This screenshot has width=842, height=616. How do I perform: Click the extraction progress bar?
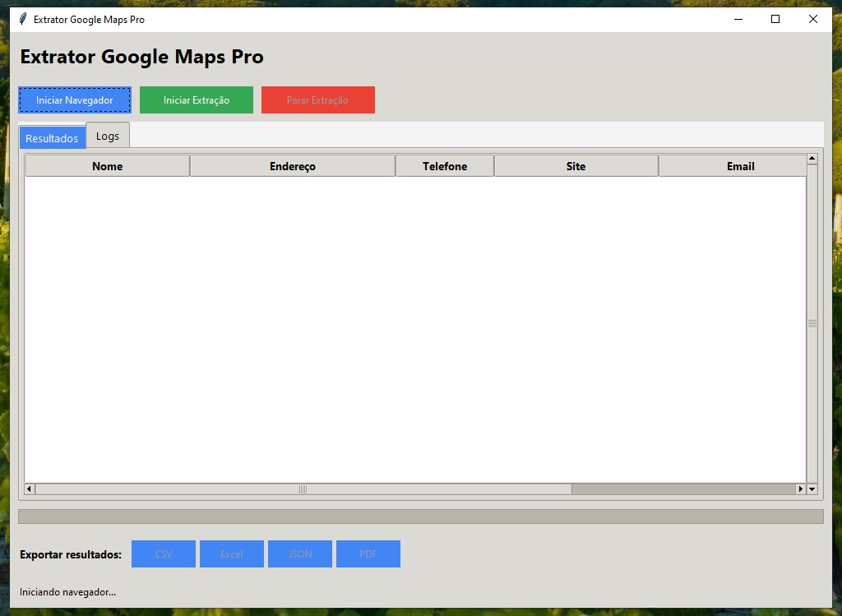pos(421,516)
